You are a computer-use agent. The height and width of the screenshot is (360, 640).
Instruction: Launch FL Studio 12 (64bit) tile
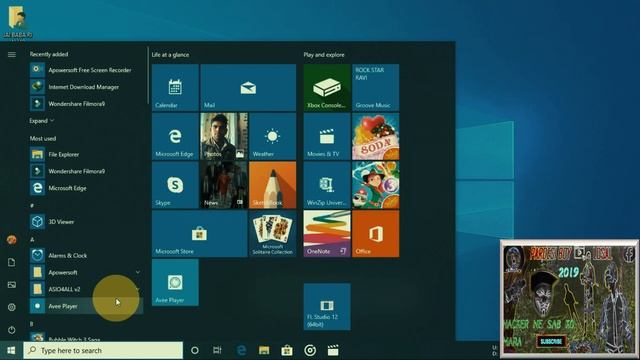pyautogui.click(x=327, y=307)
